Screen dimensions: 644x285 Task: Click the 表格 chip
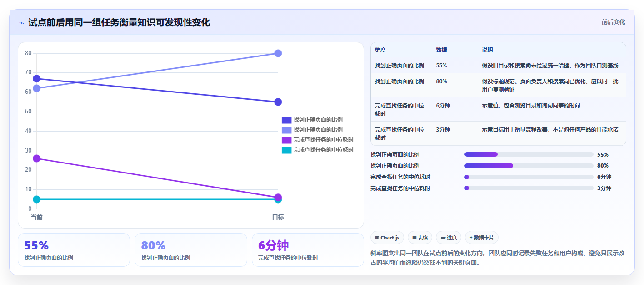(x=420, y=238)
